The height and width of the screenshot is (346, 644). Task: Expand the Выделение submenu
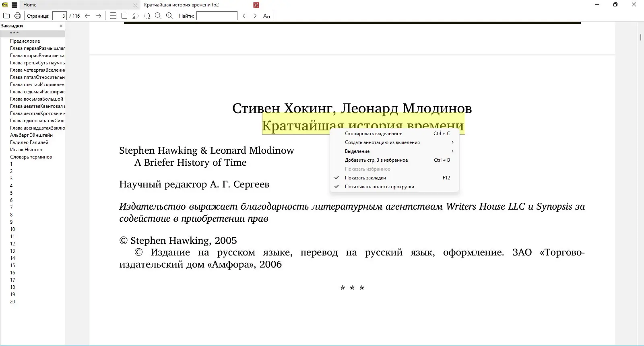pyautogui.click(x=394, y=151)
